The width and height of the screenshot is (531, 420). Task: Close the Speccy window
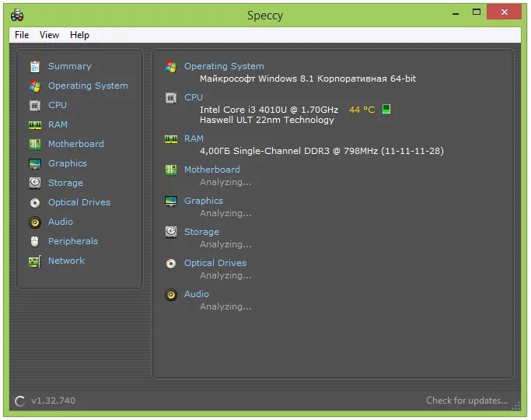click(x=505, y=12)
